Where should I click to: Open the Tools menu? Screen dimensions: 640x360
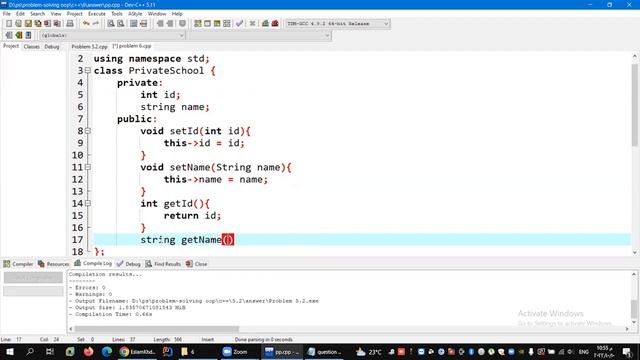click(x=117, y=14)
